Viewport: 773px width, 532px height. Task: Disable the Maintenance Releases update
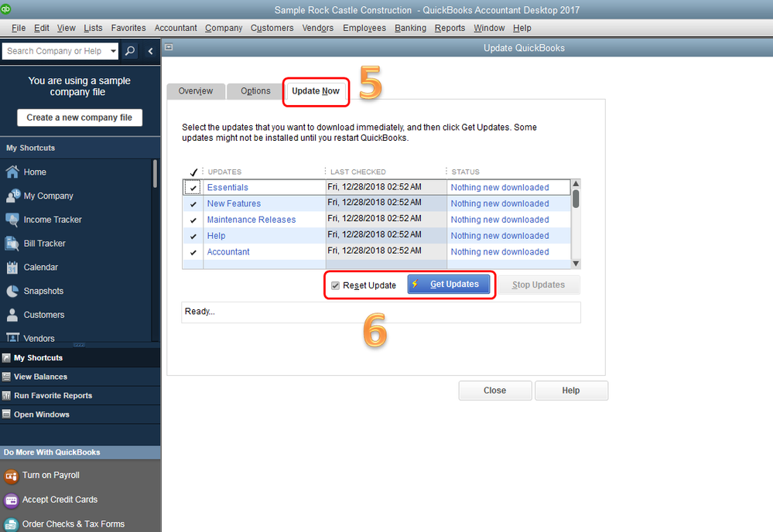coord(192,219)
